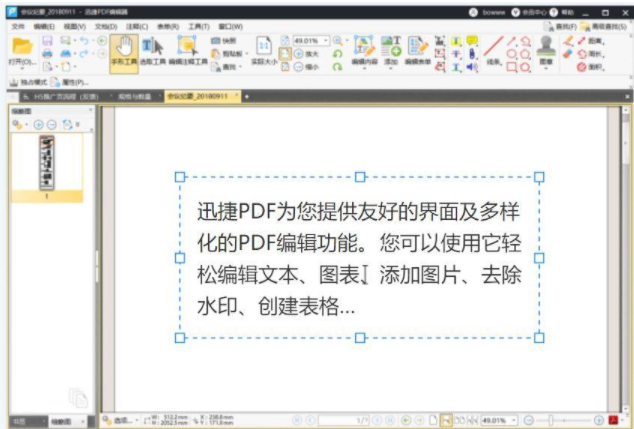Screen dimensions: 634x429
Task: Click the underline text annotation icon
Action: [456, 67]
